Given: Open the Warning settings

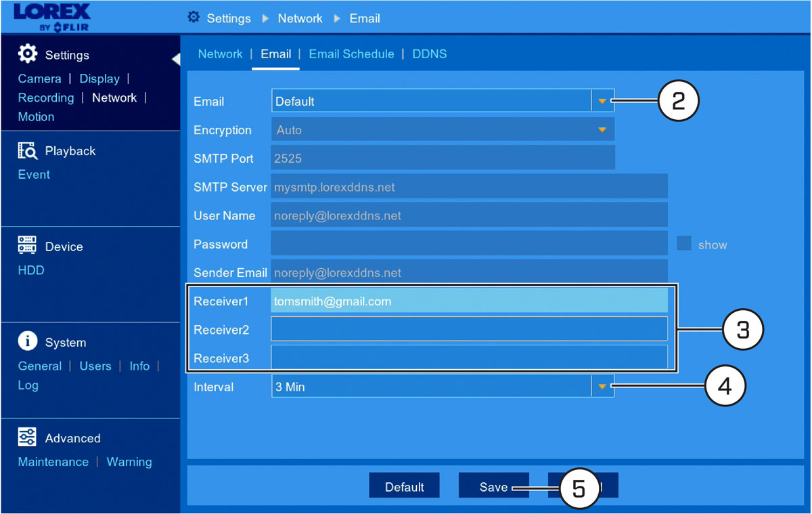Looking at the screenshot, I should coord(129,462).
